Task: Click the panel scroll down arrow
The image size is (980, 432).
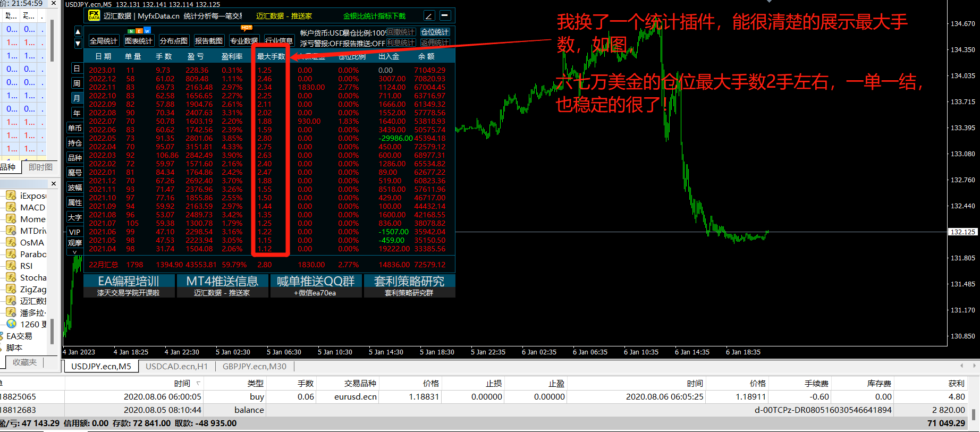Action: pos(78,43)
